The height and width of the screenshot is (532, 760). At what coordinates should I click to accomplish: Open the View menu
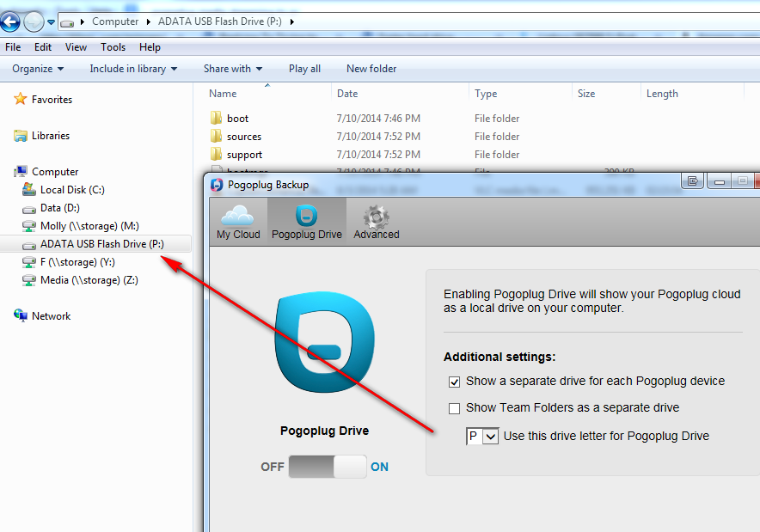[x=77, y=47]
